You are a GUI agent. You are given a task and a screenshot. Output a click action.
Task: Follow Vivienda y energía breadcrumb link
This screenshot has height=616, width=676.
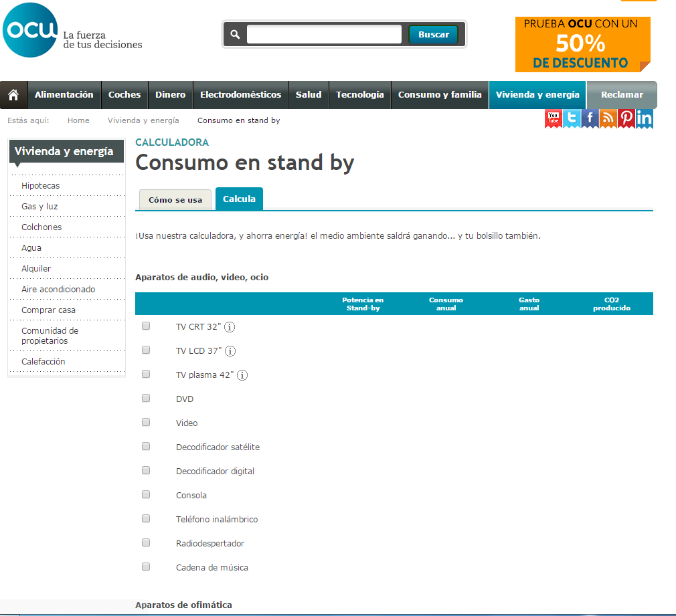[143, 120]
